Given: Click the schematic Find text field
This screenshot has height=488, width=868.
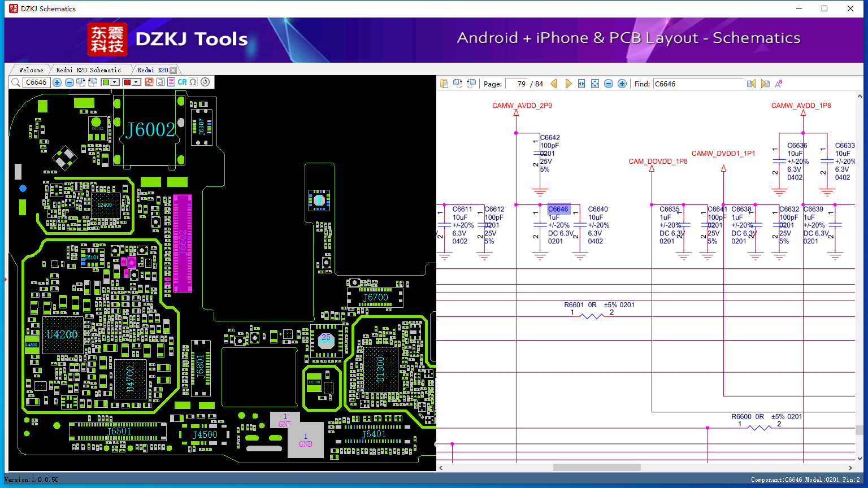Looking at the screenshot, I should [698, 84].
